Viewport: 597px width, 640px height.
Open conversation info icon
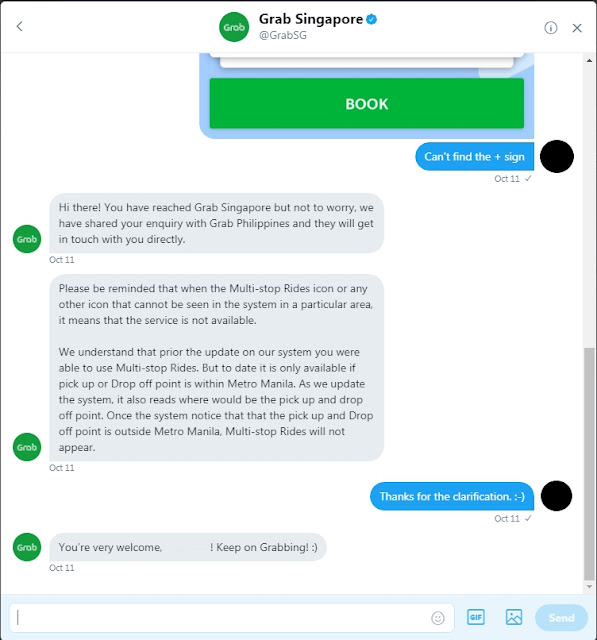[550, 28]
